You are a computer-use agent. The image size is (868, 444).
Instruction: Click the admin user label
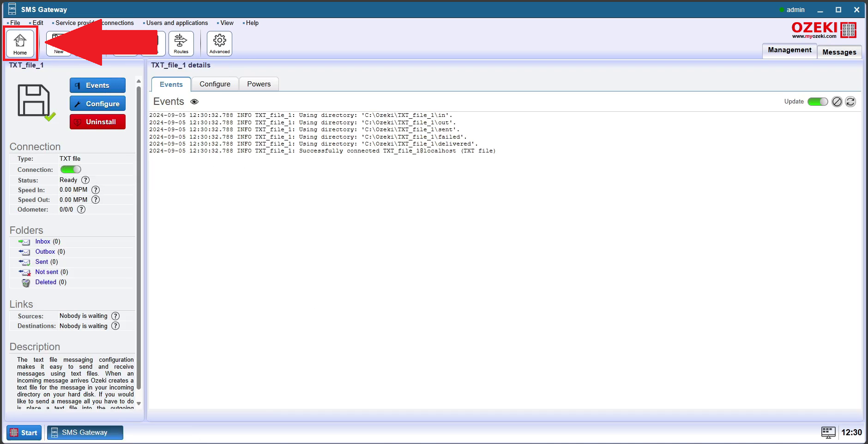795,10
